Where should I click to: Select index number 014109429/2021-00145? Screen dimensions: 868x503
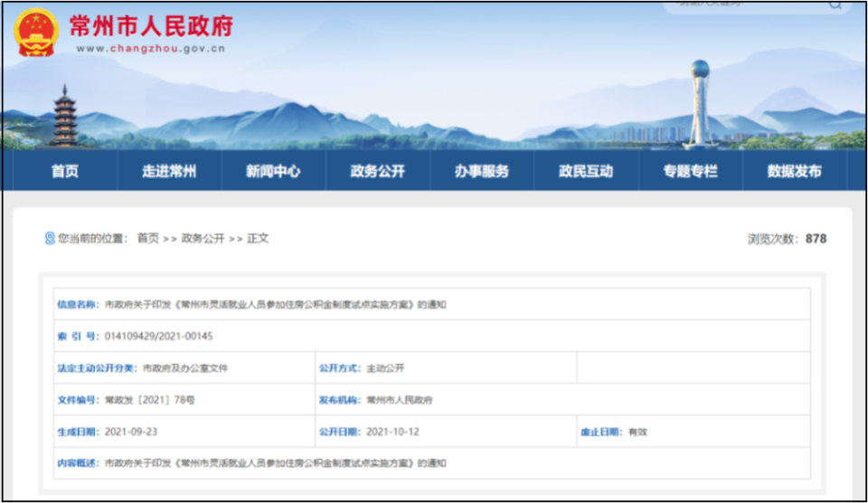159,337
